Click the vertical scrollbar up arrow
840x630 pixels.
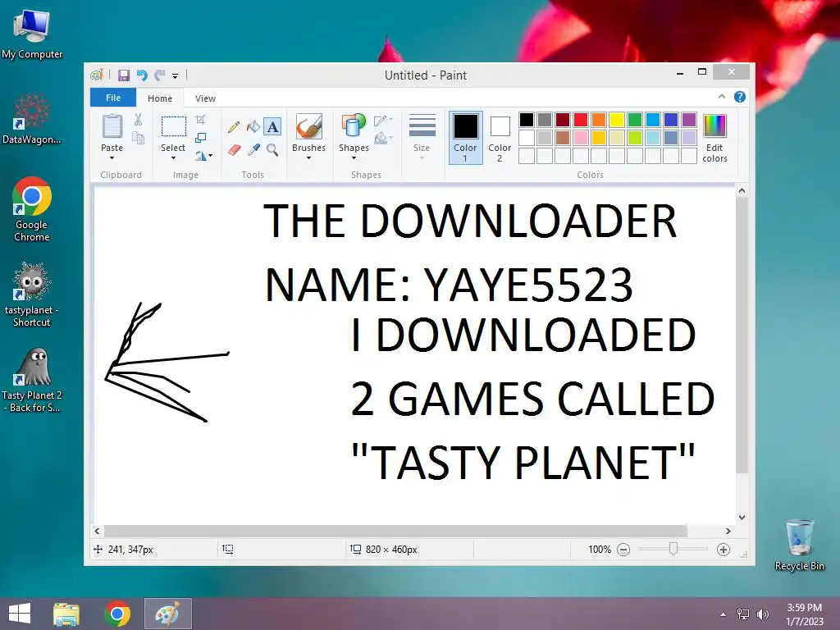coord(742,190)
